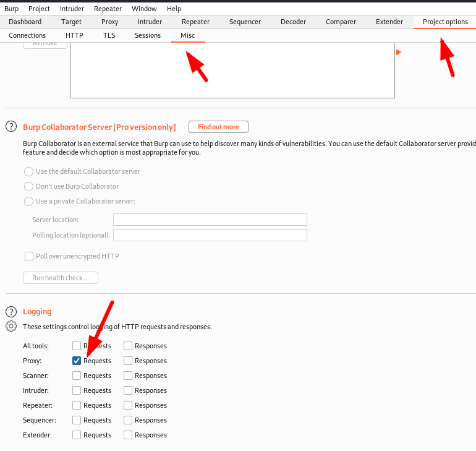
Task: Open the Help menu
Action: click(174, 9)
